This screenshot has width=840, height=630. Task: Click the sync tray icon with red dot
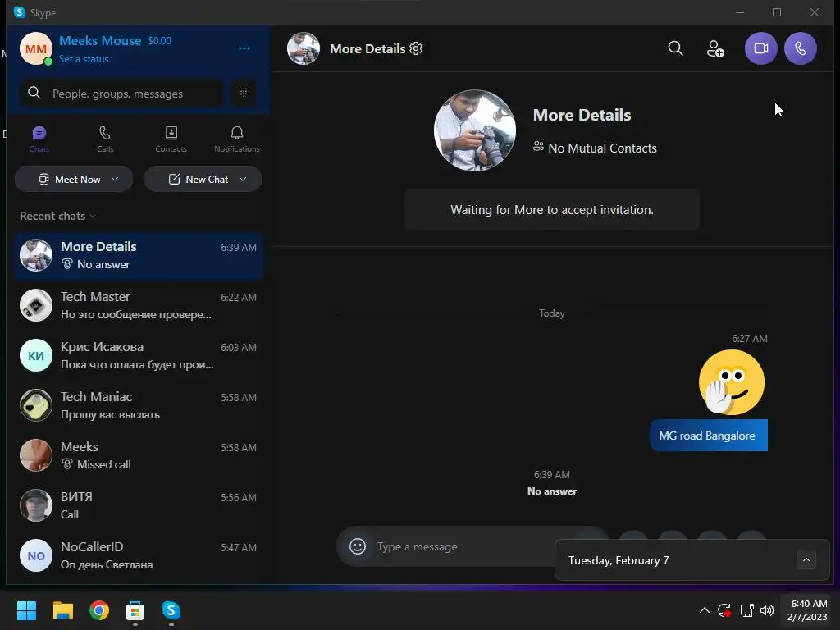[724, 609]
